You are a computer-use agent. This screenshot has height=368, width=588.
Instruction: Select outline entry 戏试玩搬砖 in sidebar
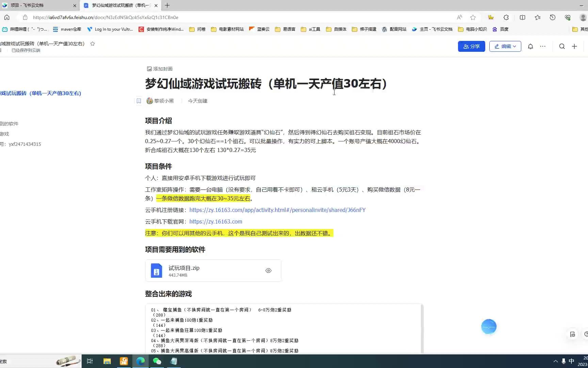tap(40, 93)
